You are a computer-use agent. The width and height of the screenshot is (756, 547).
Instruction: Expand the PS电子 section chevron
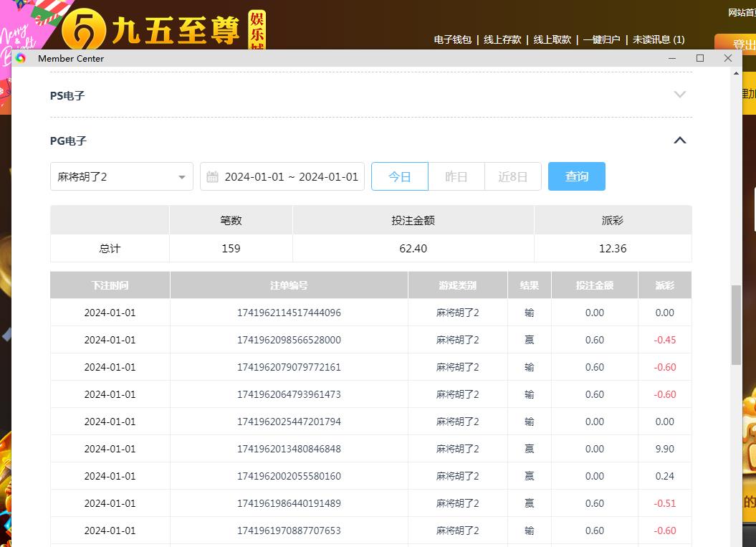[x=680, y=95]
